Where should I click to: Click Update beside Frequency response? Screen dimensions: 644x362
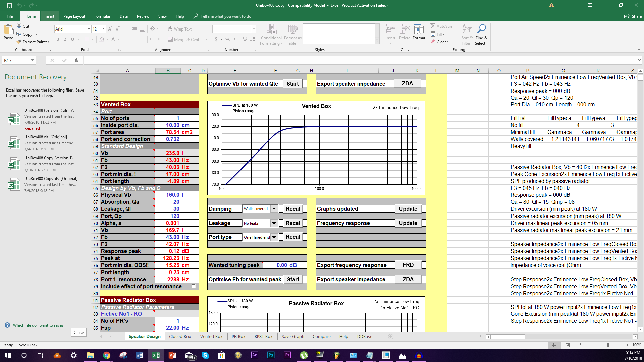tap(408, 223)
